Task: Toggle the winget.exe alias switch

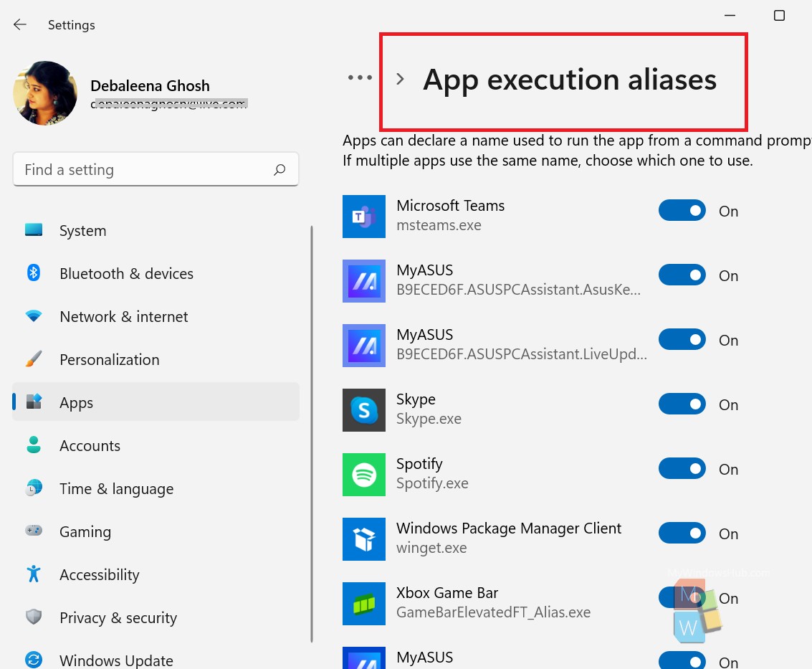Action: coord(682,533)
